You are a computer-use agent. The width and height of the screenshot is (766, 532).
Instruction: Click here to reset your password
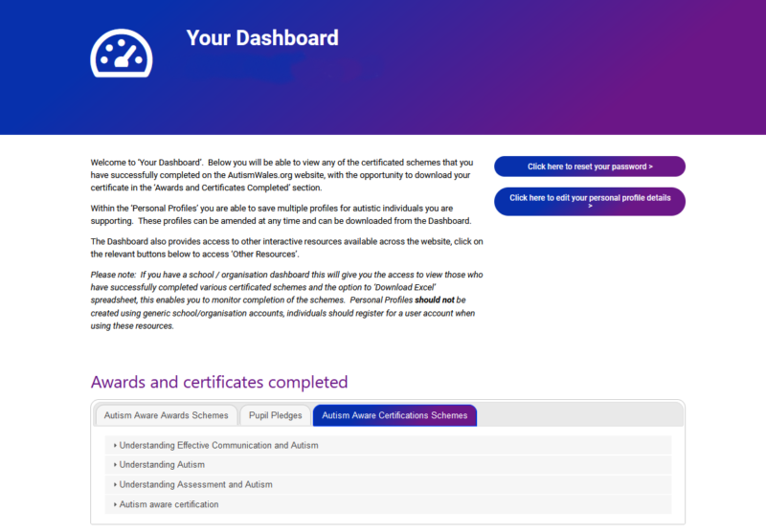coord(589,166)
